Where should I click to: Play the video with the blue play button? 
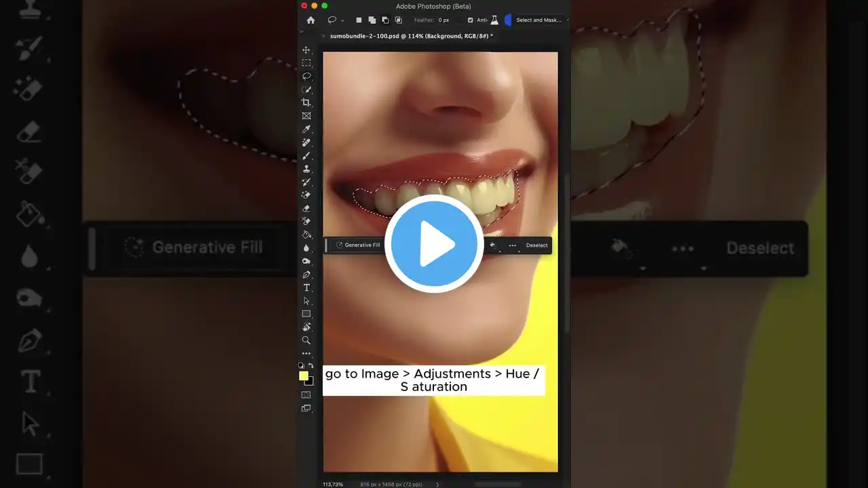click(x=434, y=244)
